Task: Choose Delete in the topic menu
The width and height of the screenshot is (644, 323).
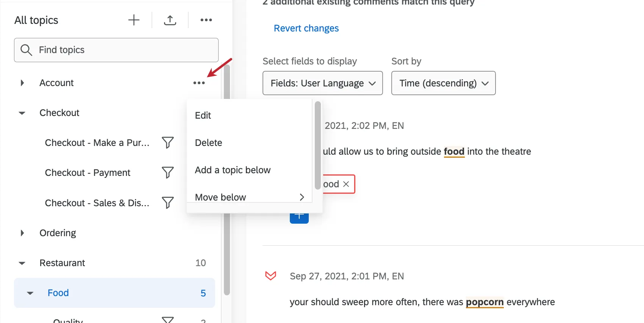Action: pos(208,143)
